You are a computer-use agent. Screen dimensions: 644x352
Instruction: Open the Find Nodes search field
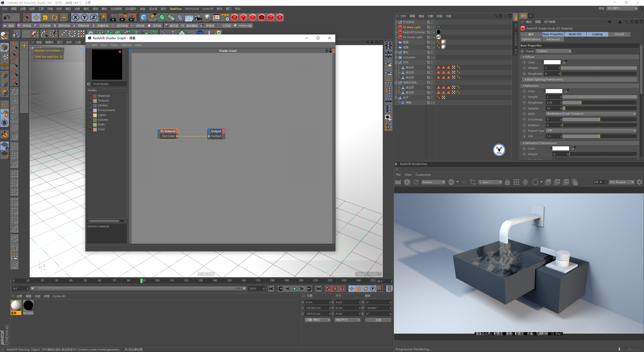(x=108, y=84)
